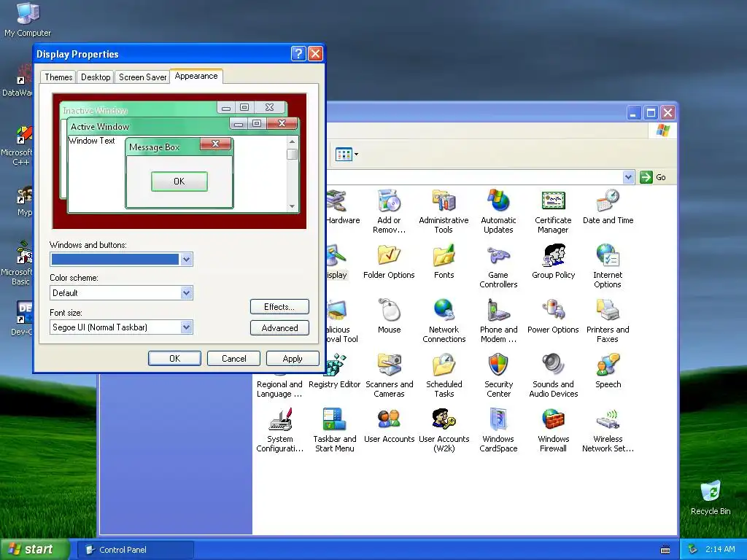Open Regional and Language options

[x=279, y=389]
